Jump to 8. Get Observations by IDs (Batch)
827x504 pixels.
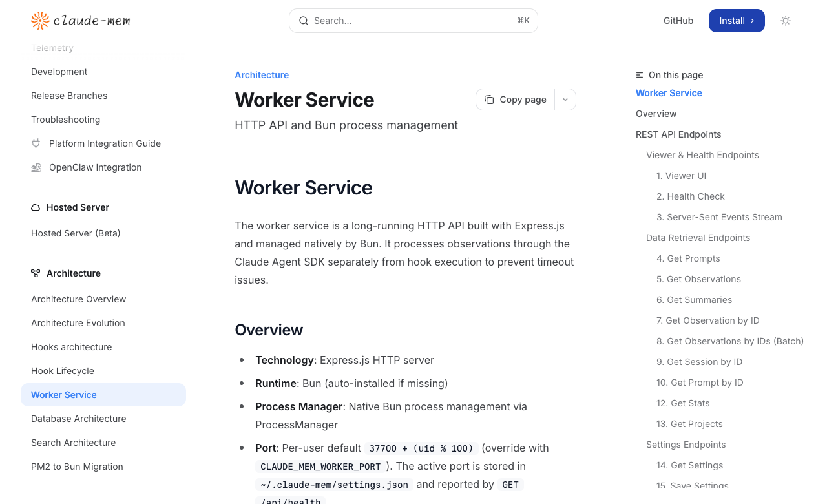(x=730, y=341)
